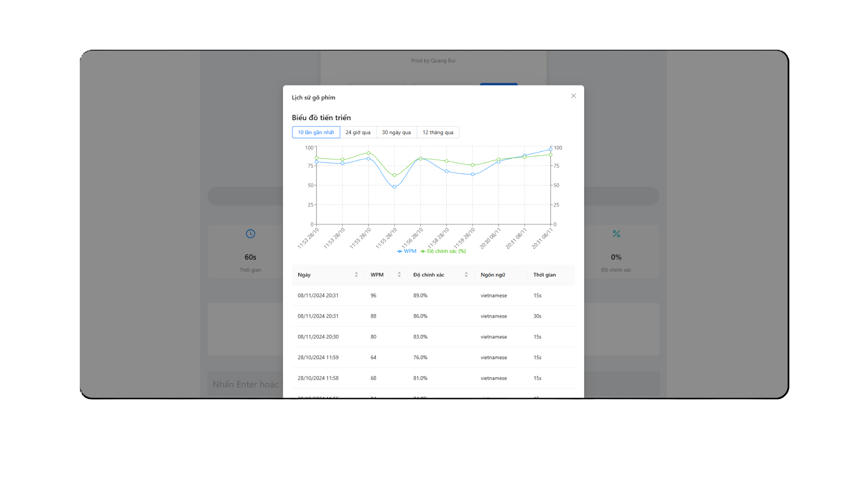Click the Ngôn ngữ column header
The width and height of the screenshot is (868, 488).
493,275
